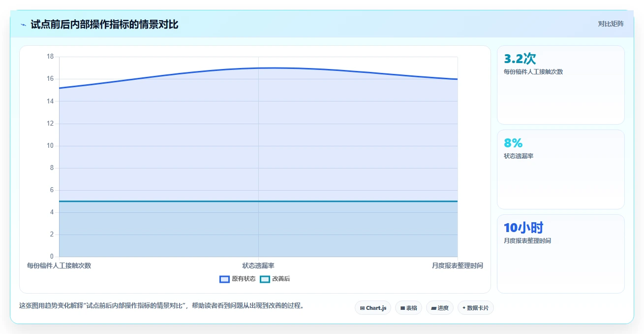Click the 进度 chip icon
Viewport: 644px width, 334px height.
[433, 308]
